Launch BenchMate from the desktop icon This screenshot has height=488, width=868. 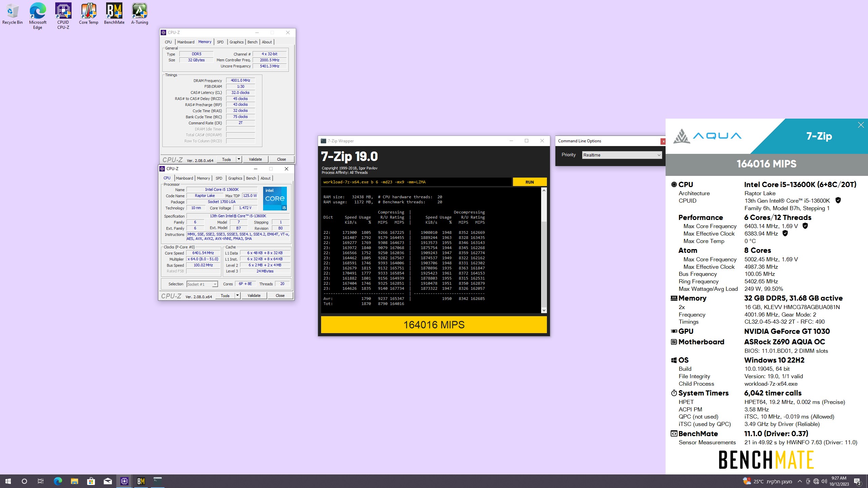114,14
